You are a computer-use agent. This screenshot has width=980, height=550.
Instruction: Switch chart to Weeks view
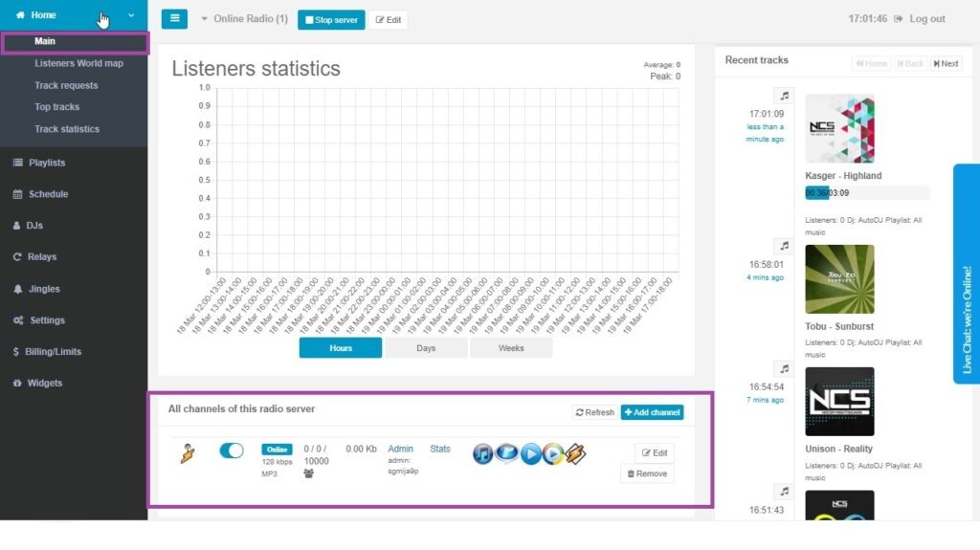511,348
